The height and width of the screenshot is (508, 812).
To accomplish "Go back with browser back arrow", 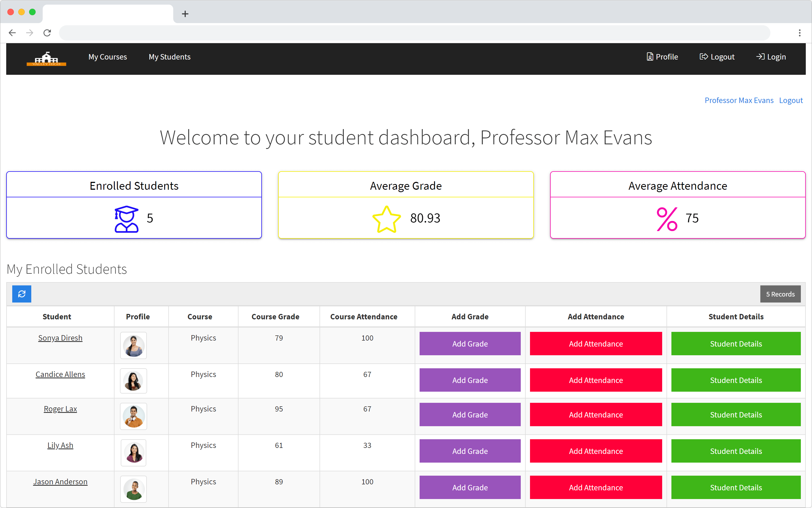I will coord(12,33).
